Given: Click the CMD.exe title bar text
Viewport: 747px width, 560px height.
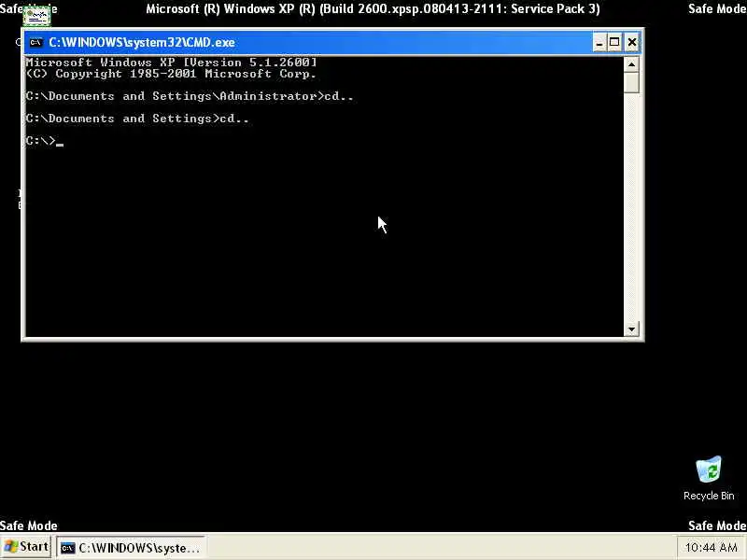Looking at the screenshot, I should point(142,42).
